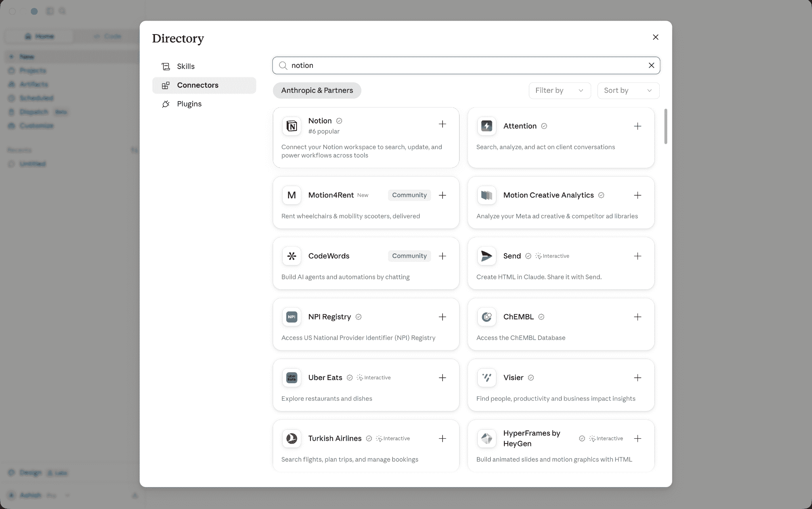
Task: Click the Interactive label on Uber Eats
Action: (373, 378)
